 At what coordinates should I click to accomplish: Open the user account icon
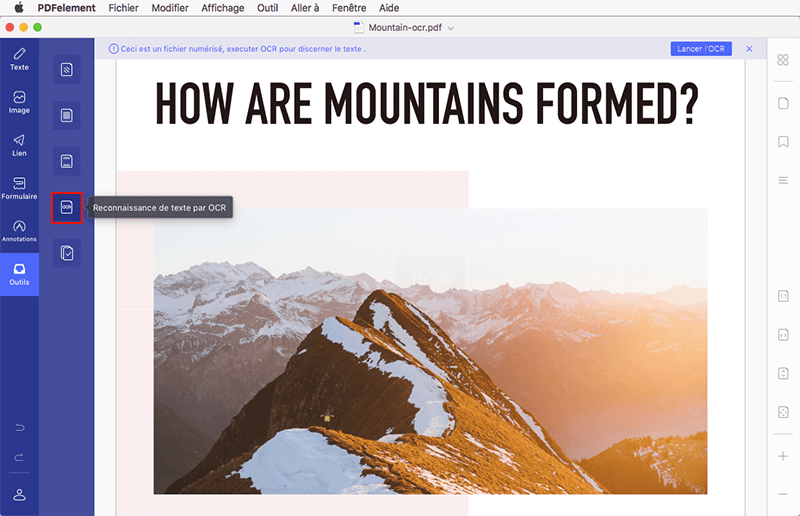[19, 495]
